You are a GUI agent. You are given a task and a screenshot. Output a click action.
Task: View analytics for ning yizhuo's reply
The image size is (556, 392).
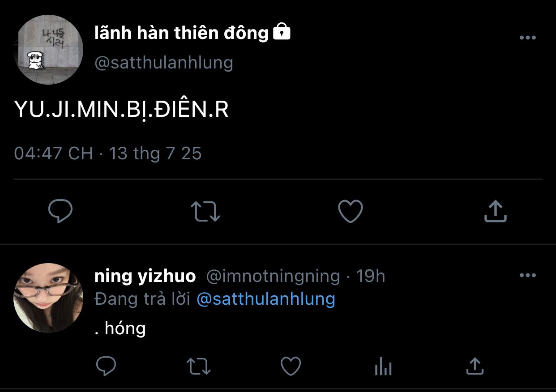click(x=383, y=367)
